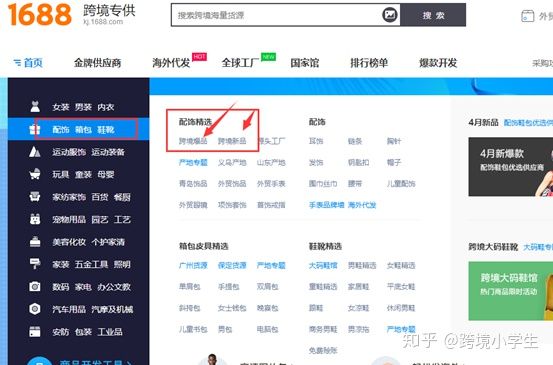Select 女装 in the category sidebar
Viewport: 553px width, 365px height.
click(x=61, y=107)
